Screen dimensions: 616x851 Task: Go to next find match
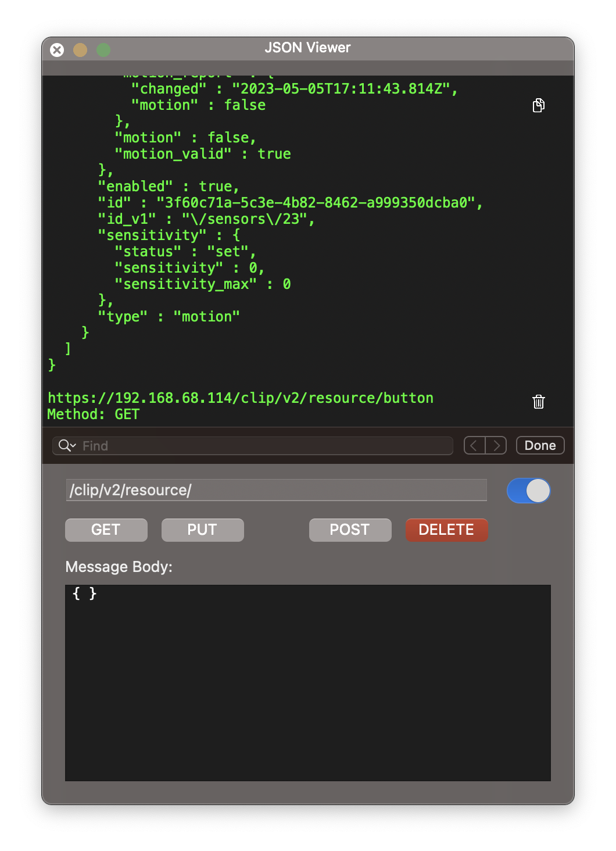tap(496, 445)
